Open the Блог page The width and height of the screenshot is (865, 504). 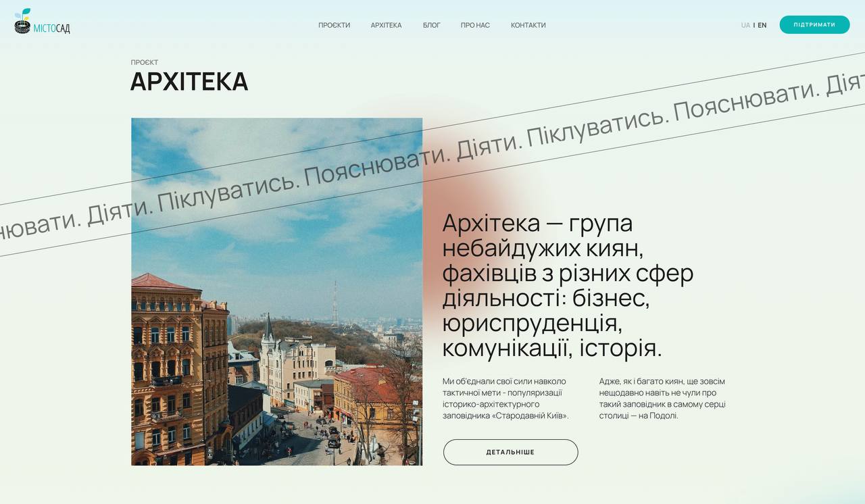431,25
